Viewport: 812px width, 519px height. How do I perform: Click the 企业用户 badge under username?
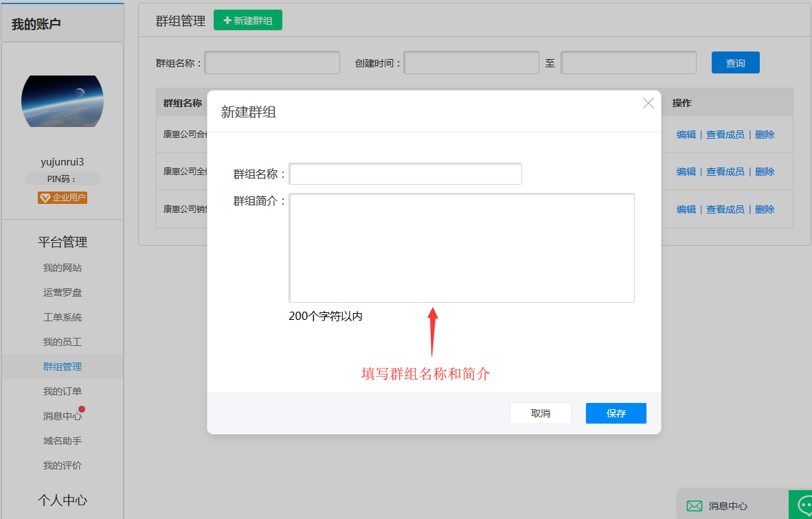[62, 197]
